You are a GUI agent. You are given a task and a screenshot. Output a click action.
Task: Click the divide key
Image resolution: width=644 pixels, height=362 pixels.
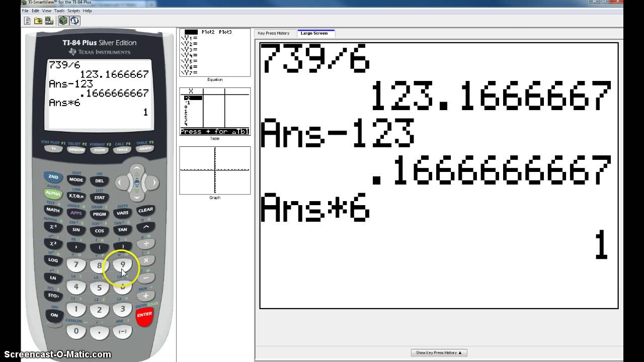tap(146, 244)
